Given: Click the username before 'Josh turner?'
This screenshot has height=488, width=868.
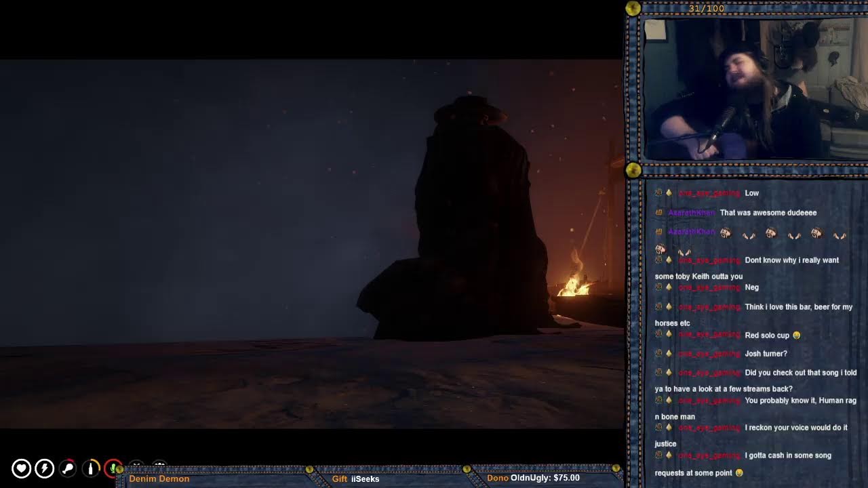Looking at the screenshot, I should point(709,354).
